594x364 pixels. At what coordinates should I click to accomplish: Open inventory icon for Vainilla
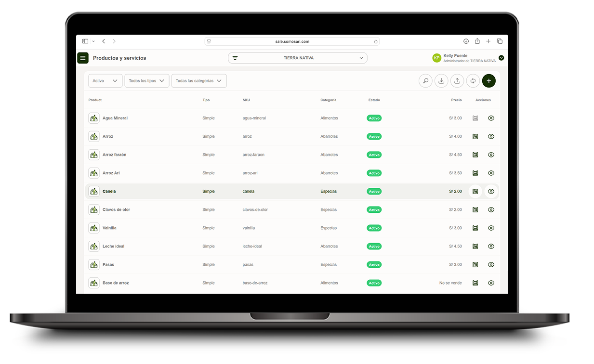pyautogui.click(x=475, y=228)
